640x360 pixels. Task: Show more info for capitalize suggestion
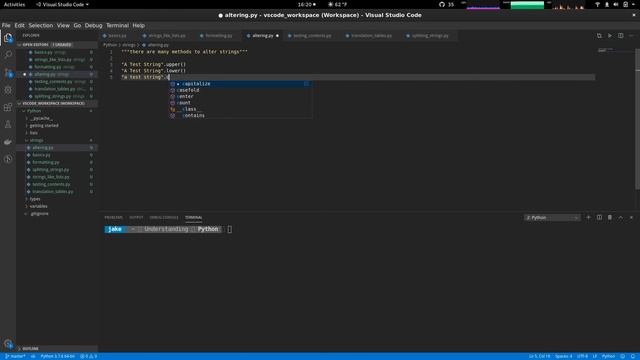click(x=306, y=84)
